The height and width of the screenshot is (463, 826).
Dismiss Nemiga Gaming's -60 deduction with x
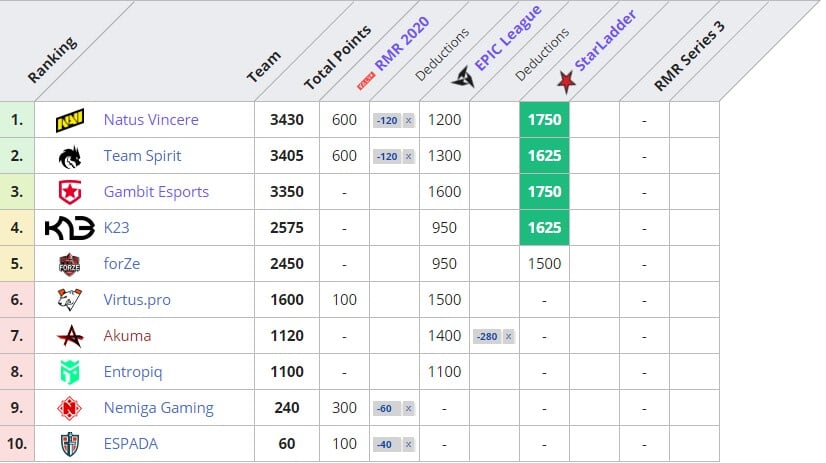[408, 409]
